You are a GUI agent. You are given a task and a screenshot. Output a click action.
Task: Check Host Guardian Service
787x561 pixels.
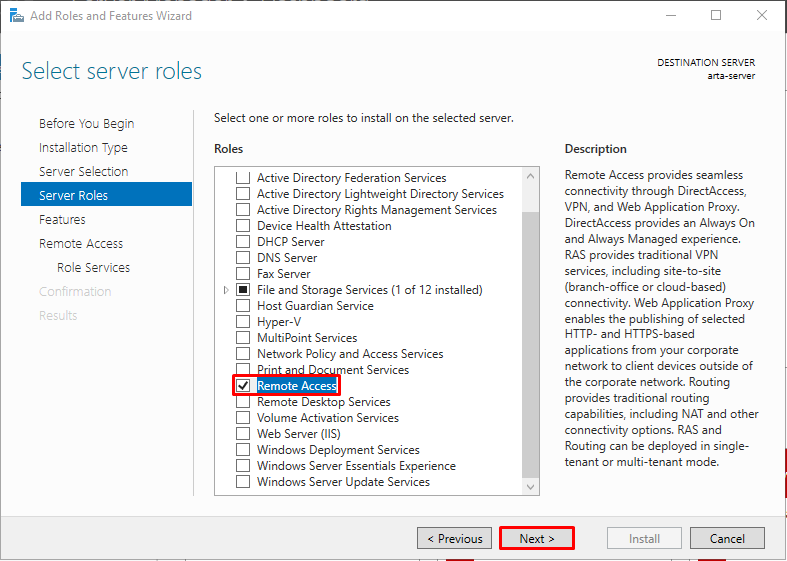coord(243,306)
